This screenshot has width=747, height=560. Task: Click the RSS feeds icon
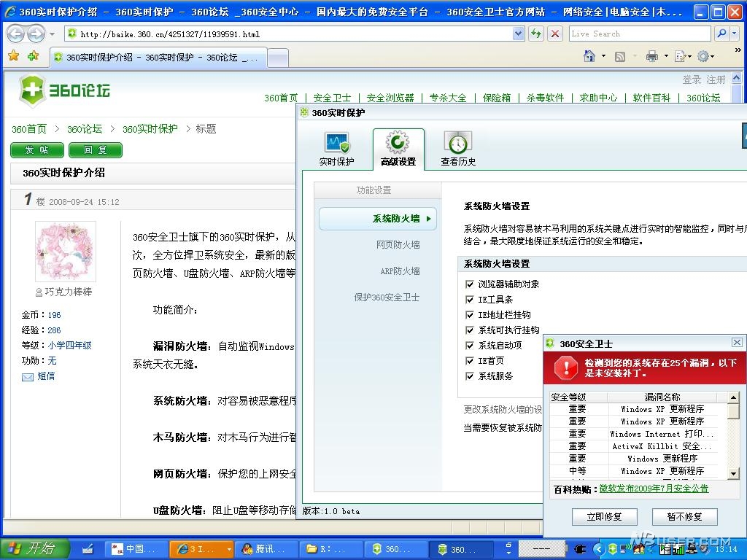(620, 57)
